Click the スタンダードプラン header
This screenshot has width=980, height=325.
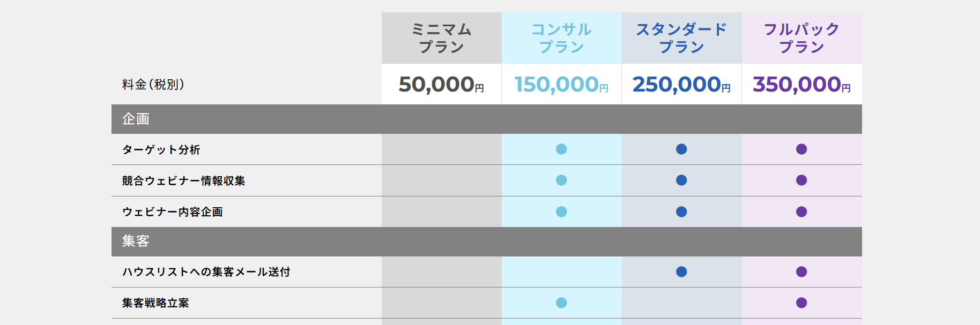(682, 38)
